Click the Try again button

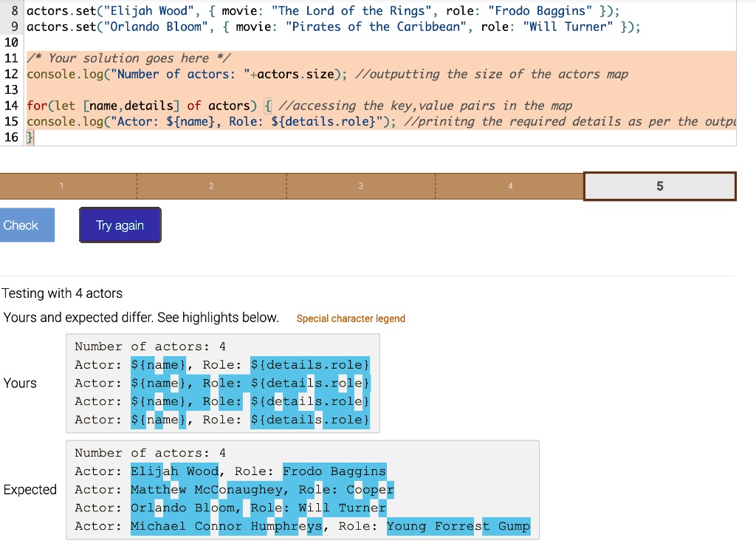pyautogui.click(x=120, y=225)
